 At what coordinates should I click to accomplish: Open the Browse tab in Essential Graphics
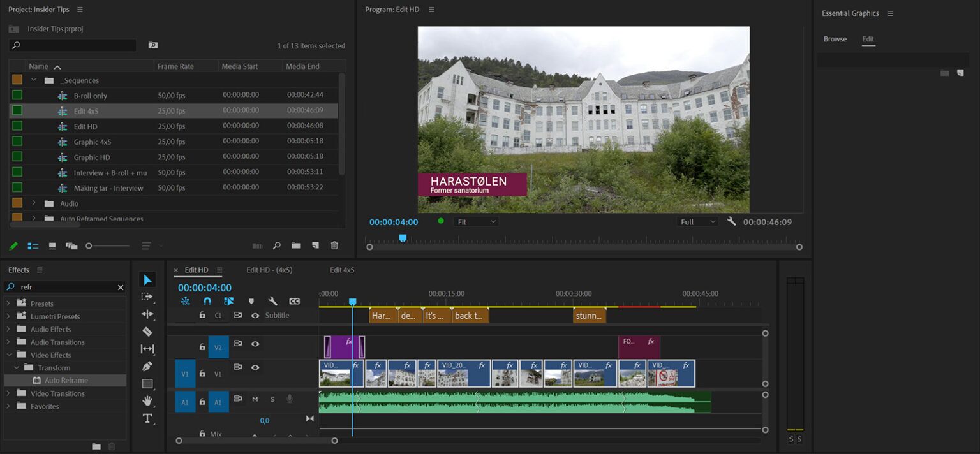(835, 38)
